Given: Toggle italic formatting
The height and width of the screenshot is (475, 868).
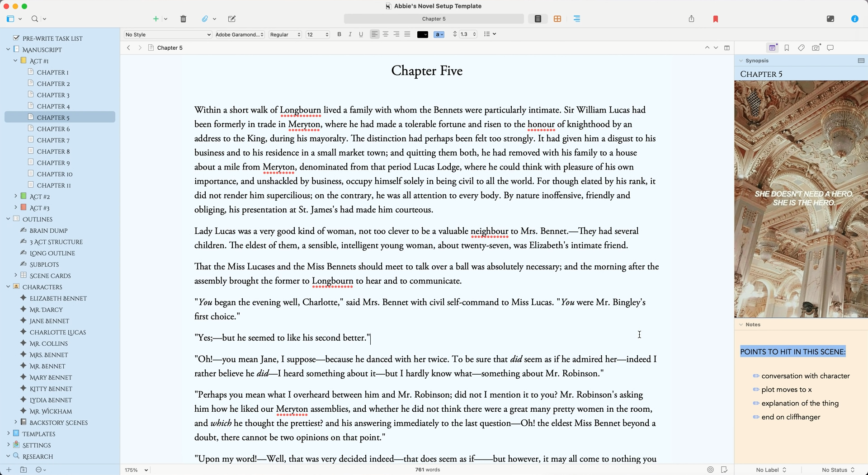Looking at the screenshot, I should pyautogui.click(x=350, y=34).
